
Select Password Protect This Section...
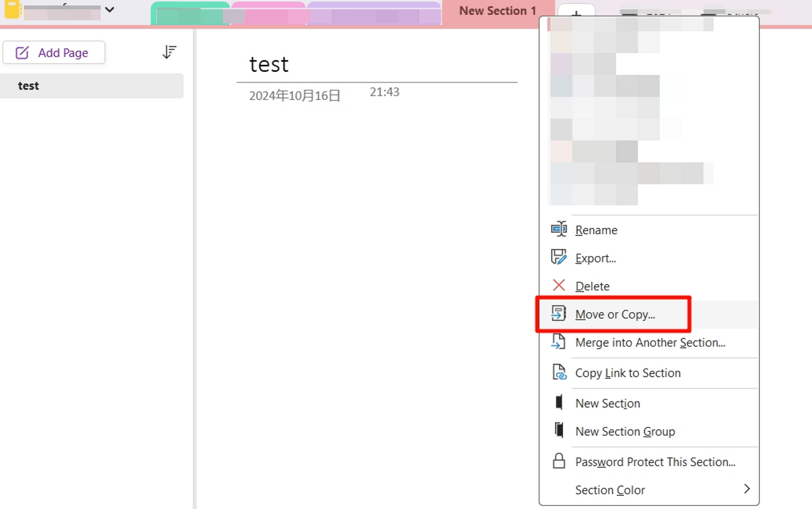[650, 462]
